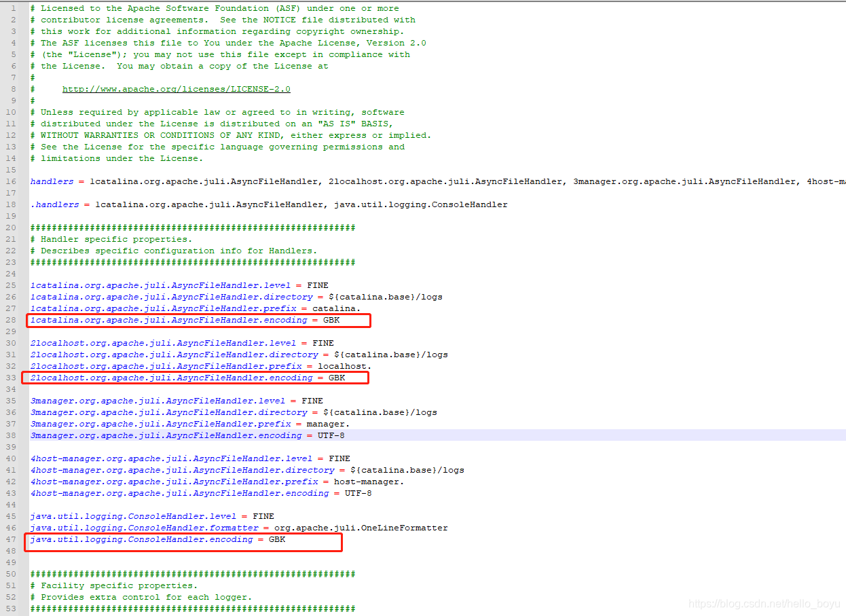Click the '# Handler specific properties.' comment
The width and height of the screenshot is (846, 616).
(x=111, y=239)
